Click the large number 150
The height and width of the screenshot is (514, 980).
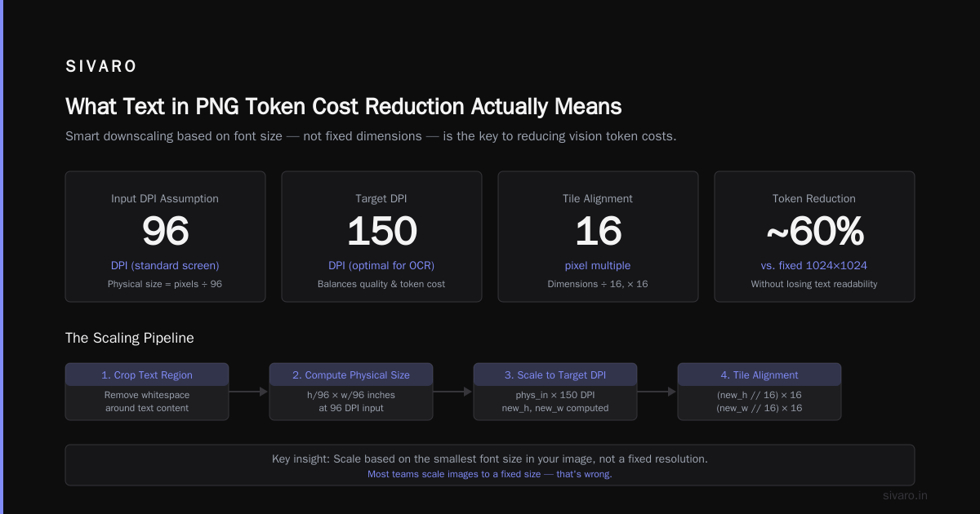click(x=381, y=231)
